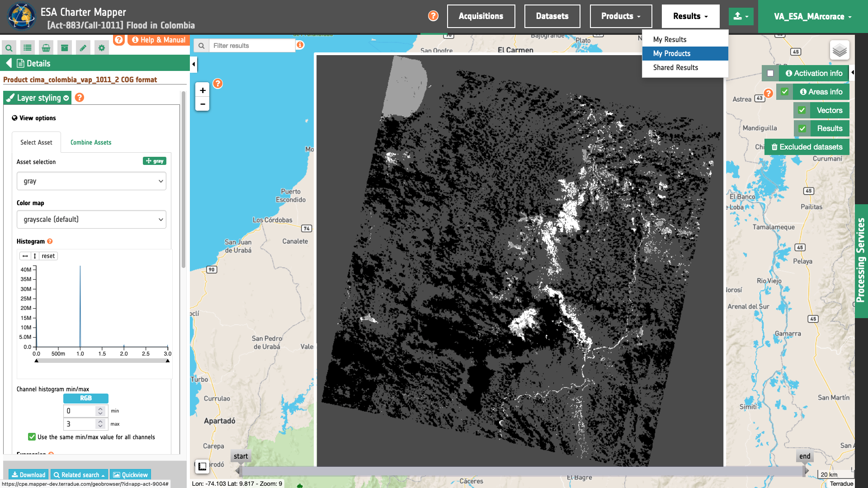Screen dimensions: 868x488
Task: Select Shared Results menu item
Action: 685,67
